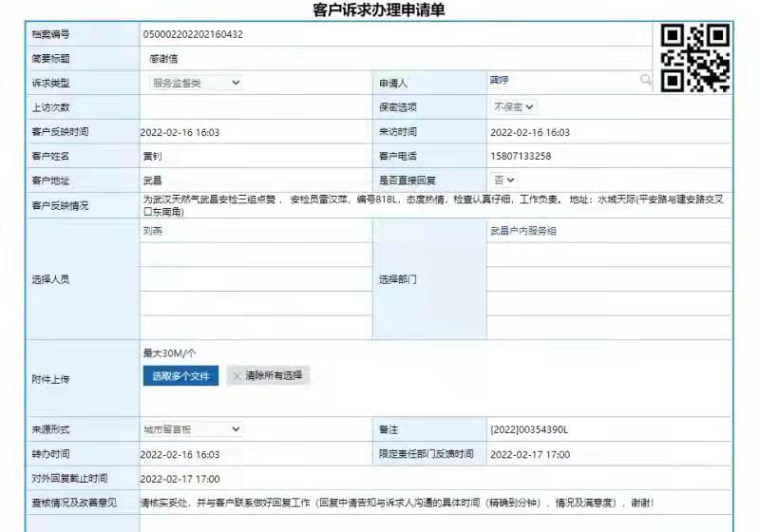This screenshot has width=760, height=532.
Task: Click the search magnifier in the 申请人 field
Action: pyautogui.click(x=646, y=82)
